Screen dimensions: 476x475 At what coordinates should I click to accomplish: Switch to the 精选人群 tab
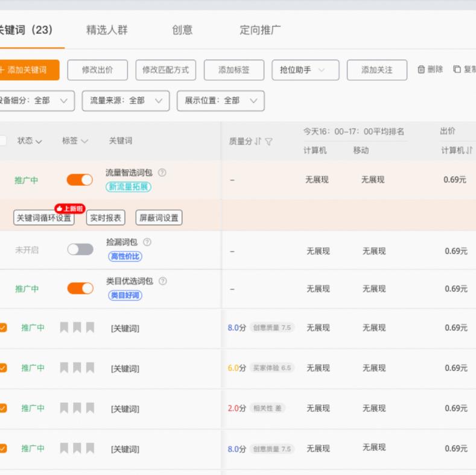(107, 30)
